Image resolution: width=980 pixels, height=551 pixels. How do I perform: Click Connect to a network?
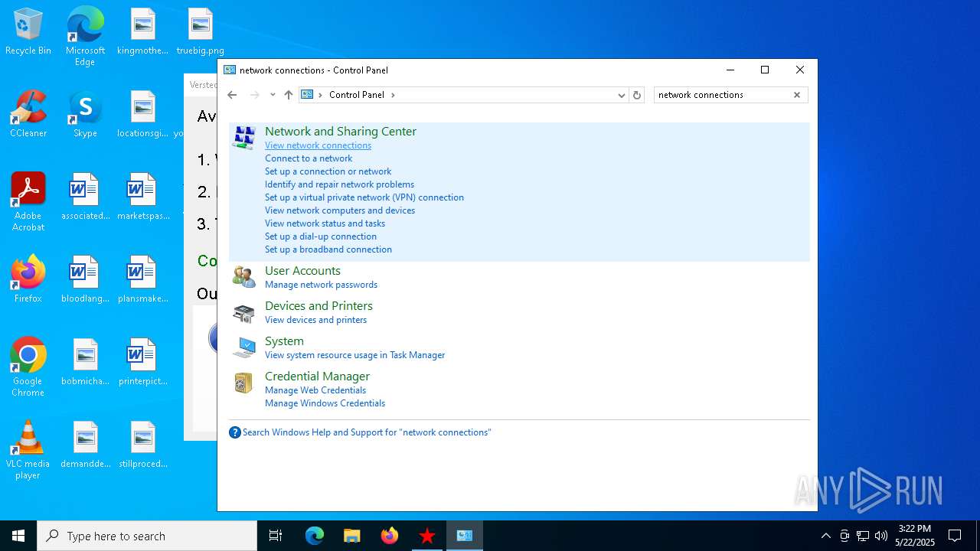(x=309, y=158)
